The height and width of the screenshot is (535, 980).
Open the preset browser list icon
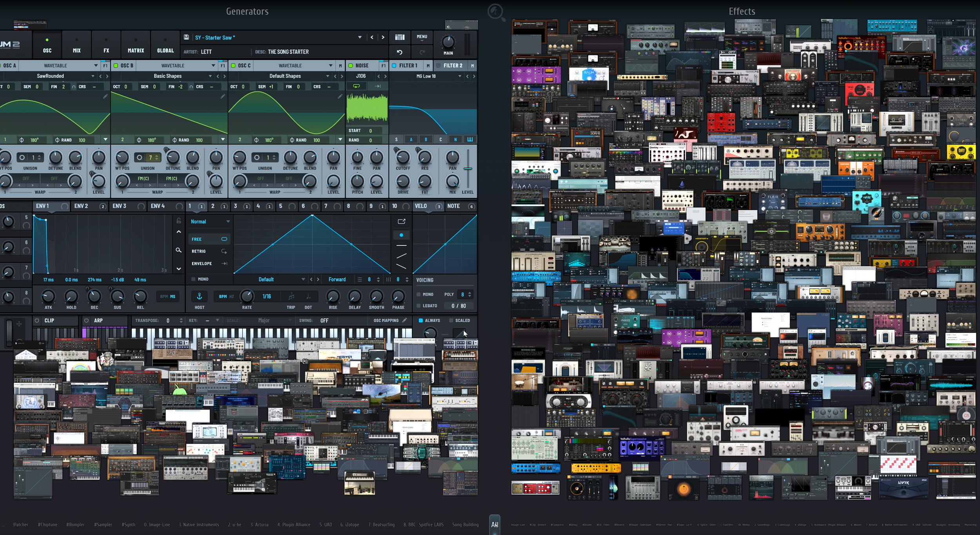coord(399,37)
